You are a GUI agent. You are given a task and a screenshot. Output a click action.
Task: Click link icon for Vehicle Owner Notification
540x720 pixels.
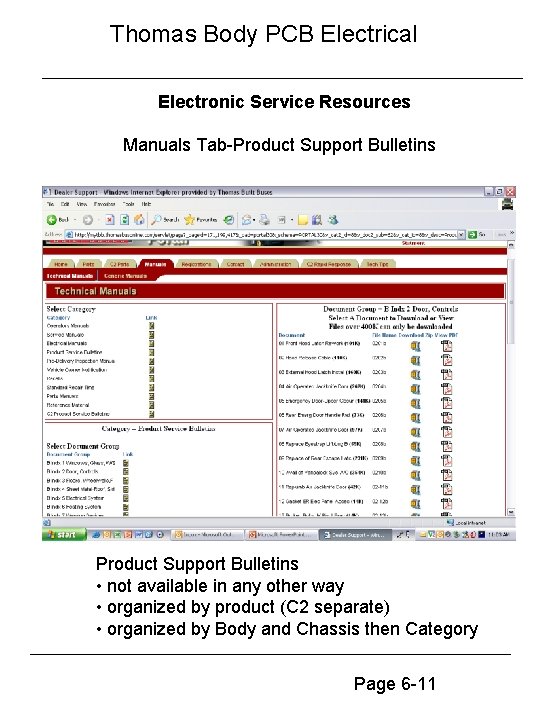(152, 370)
